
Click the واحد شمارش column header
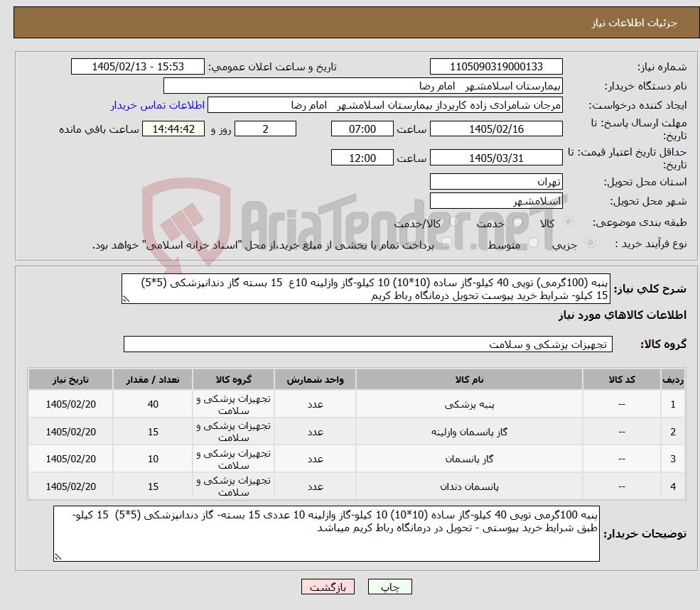click(x=316, y=379)
